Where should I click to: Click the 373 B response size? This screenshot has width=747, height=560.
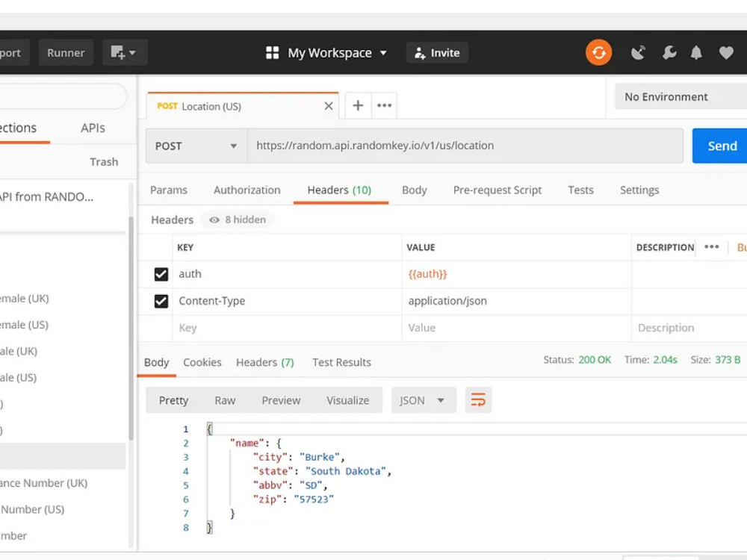pyautogui.click(x=728, y=360)
